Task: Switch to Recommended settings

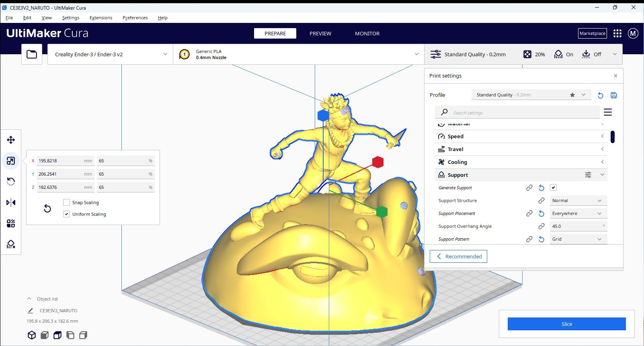Action: coord(458,256)
